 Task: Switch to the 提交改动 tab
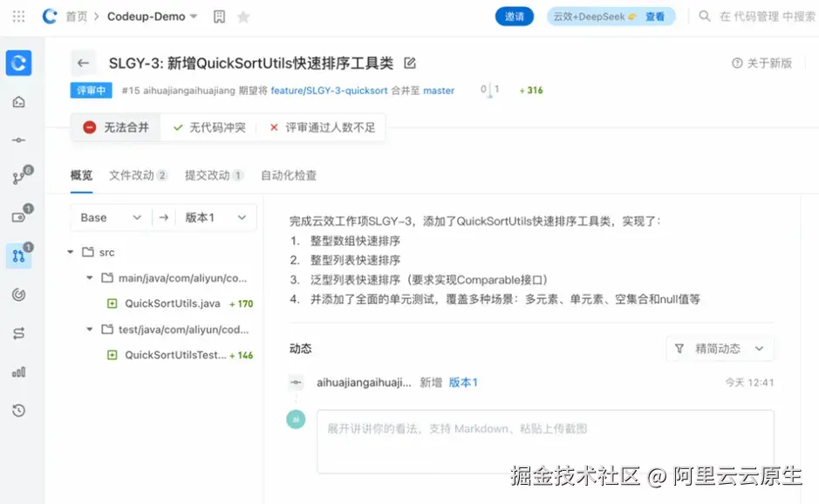(x=215, y=175)
